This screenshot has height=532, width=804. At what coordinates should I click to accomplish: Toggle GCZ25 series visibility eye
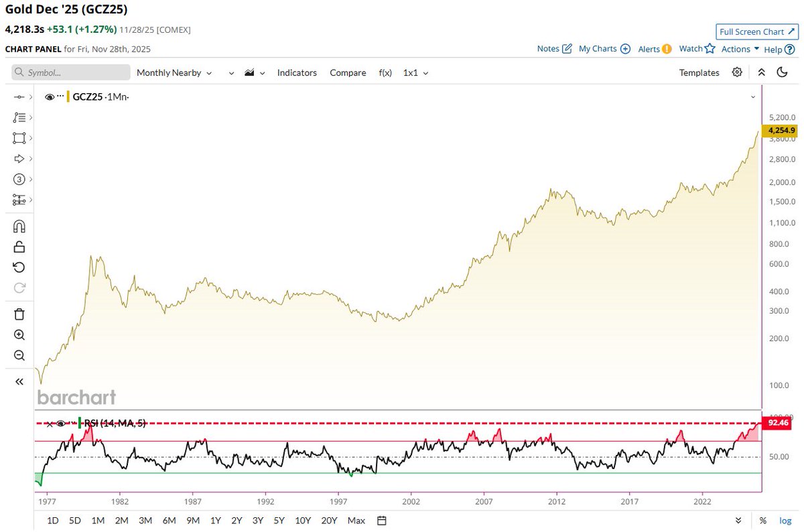(x=50, y=97)
